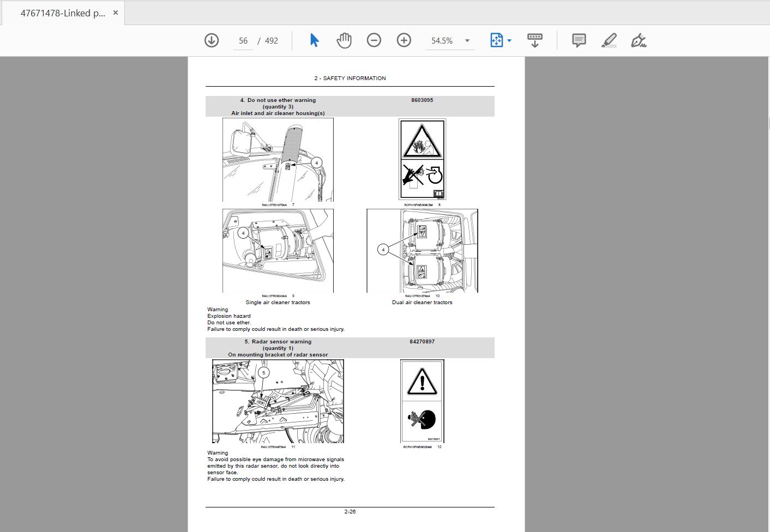This screenshot has height=532, width=770.
Task: Click the part number 84270897
Action: 422,342
